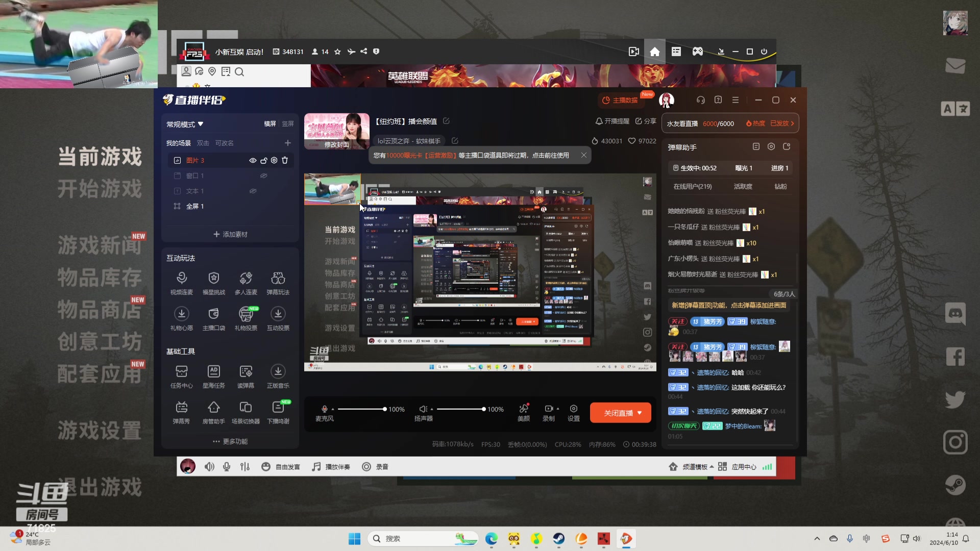Open the 互动投票 interactive poll tool
This screenshot has width=980, height=551.
click(278, 319)
